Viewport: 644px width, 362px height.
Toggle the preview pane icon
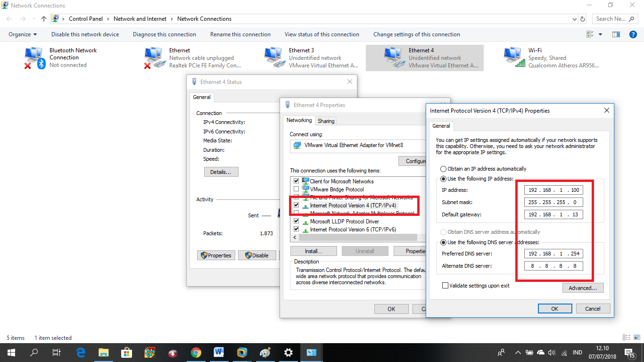click(x=616, y=34)
